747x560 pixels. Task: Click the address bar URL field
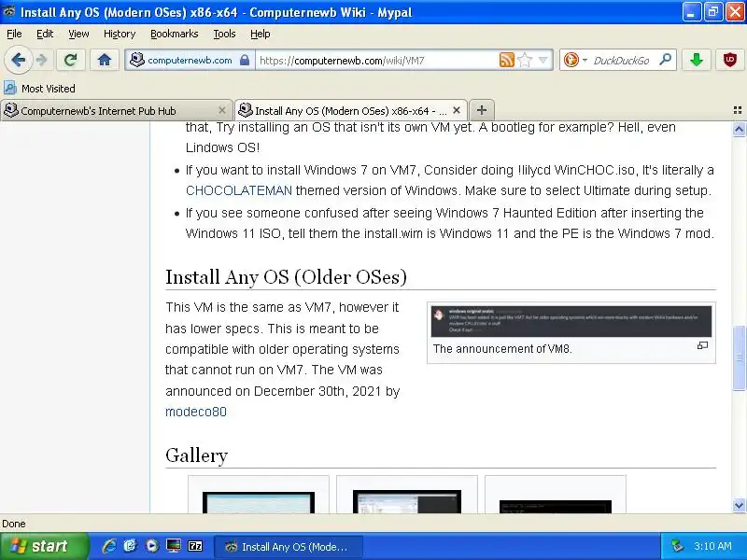pyautogui.click(x=376, y=61)
